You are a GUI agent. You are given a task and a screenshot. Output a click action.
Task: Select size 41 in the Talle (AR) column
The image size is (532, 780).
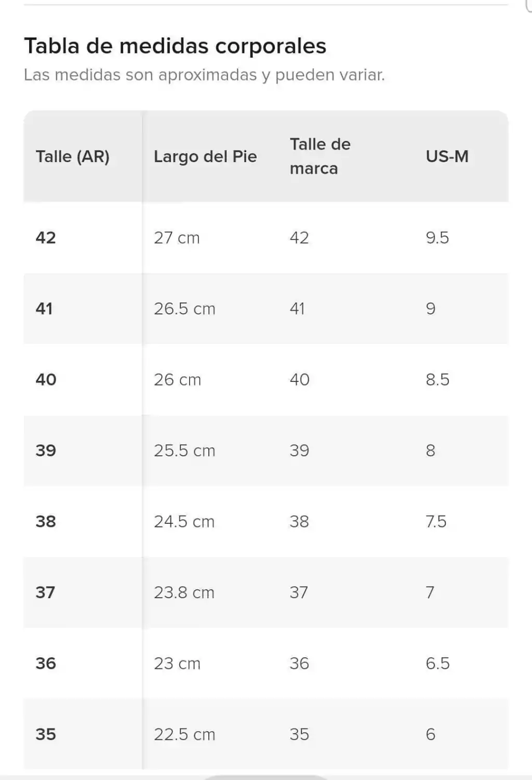(x=44, y=309)
